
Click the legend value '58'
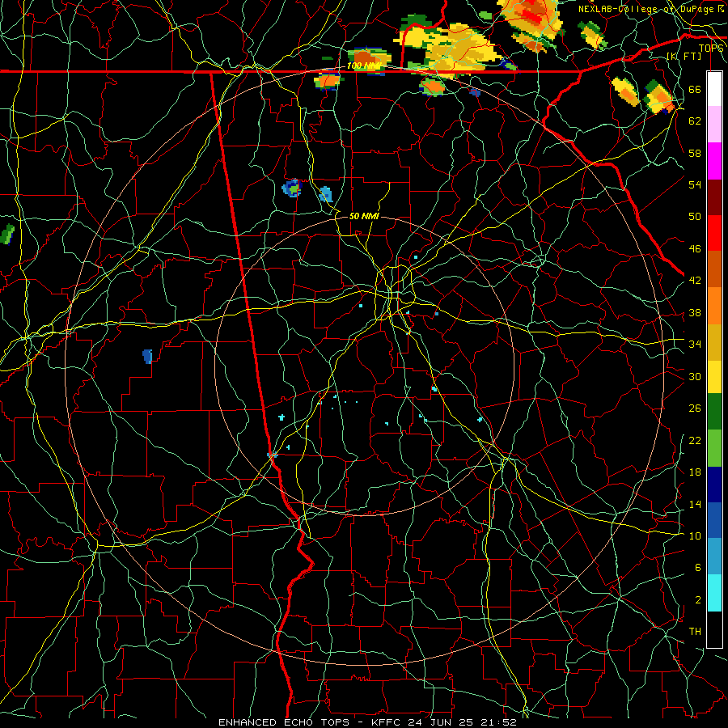coord(695,153)
